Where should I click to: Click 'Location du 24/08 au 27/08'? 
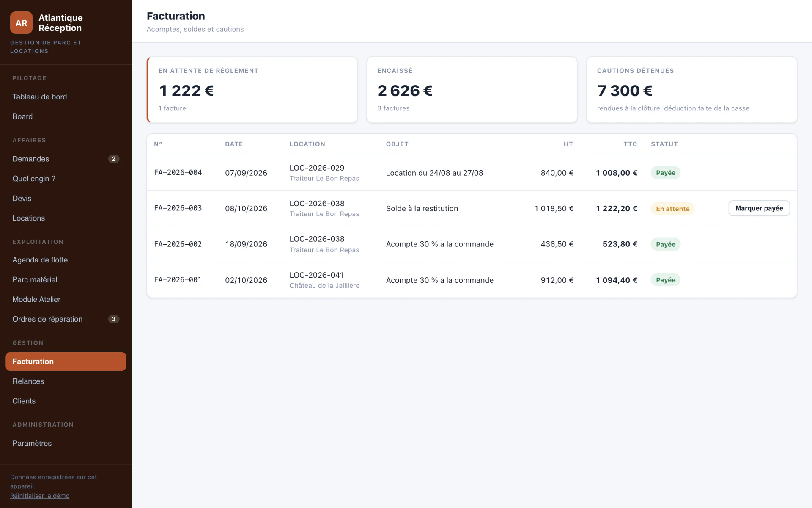pos(434,173)
